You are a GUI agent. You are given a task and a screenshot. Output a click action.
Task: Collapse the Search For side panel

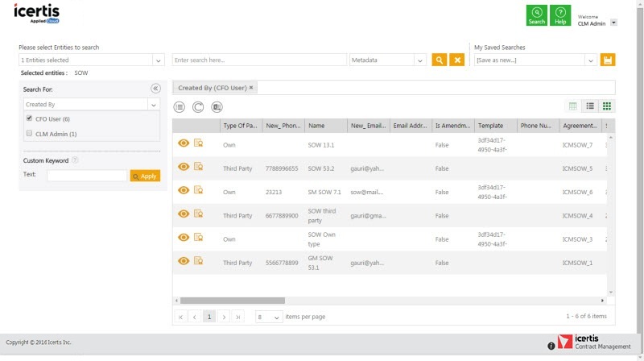(155, 89)
